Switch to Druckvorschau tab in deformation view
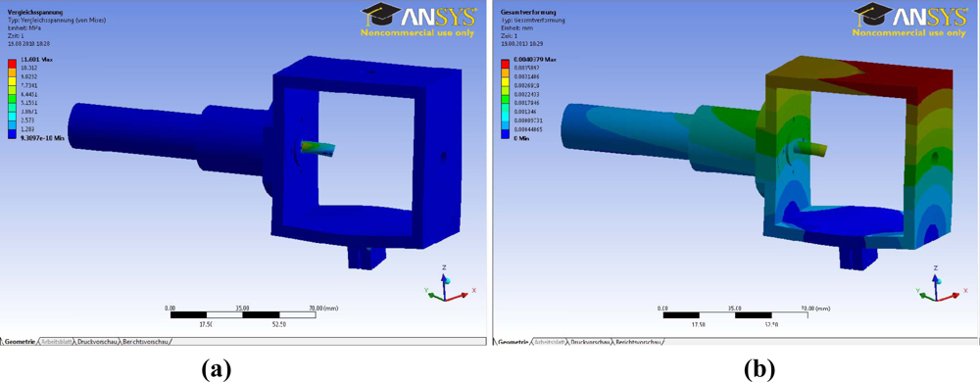 (591, 342)
